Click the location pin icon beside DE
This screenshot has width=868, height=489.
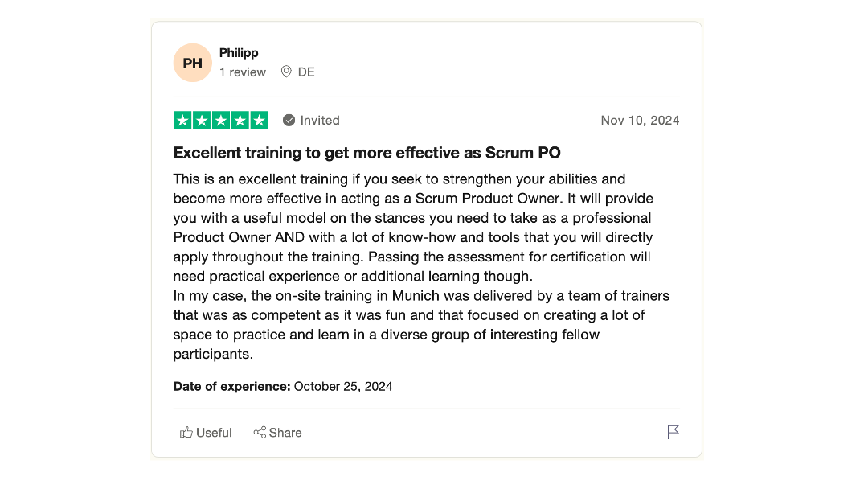click(286, 72)
